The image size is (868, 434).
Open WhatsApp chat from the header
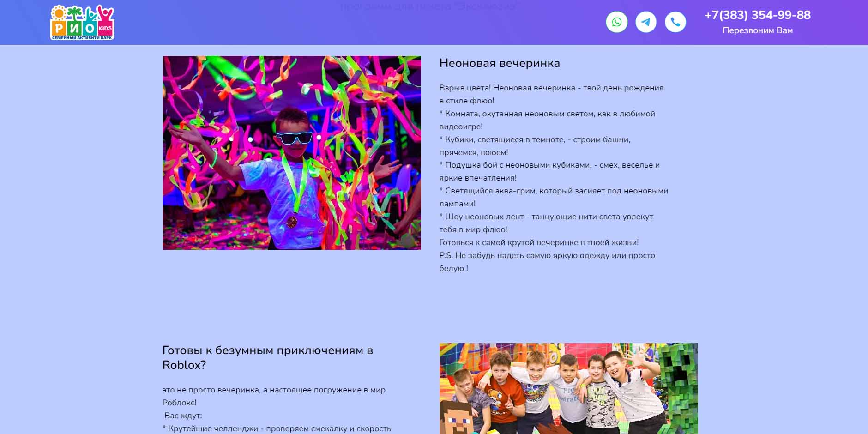(x=616, y=22)
